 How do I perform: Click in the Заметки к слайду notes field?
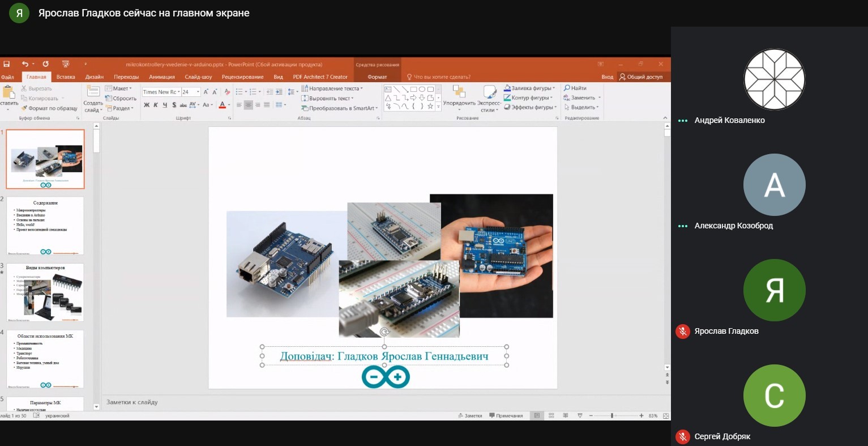pos(384,402)
